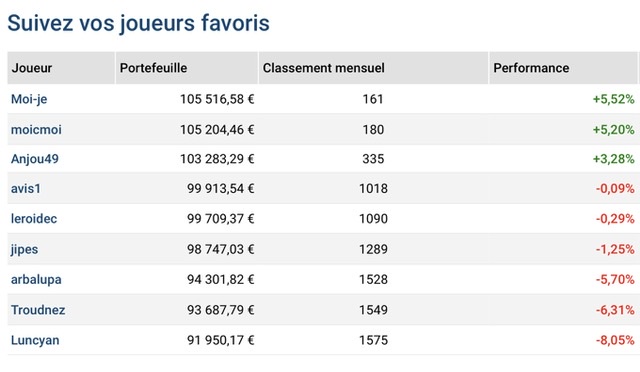Sort by the Performance column header

531,68
